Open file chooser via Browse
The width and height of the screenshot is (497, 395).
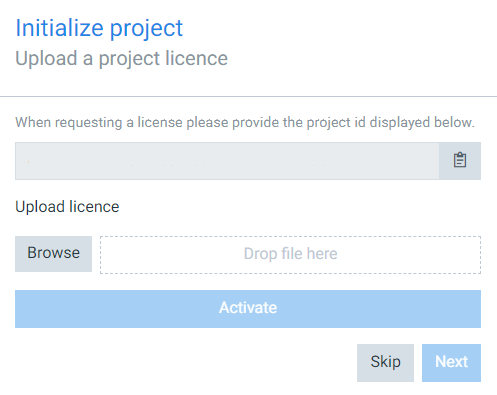pos(53,254)
